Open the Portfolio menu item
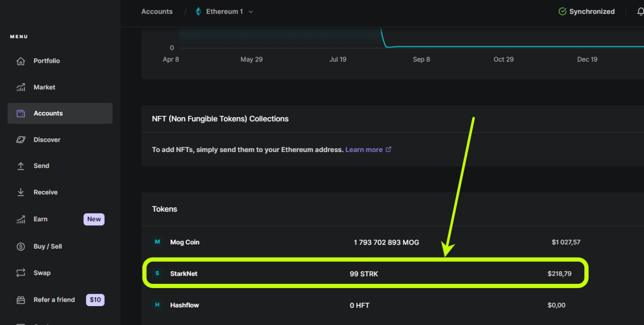644x325 pixels. 60,61
